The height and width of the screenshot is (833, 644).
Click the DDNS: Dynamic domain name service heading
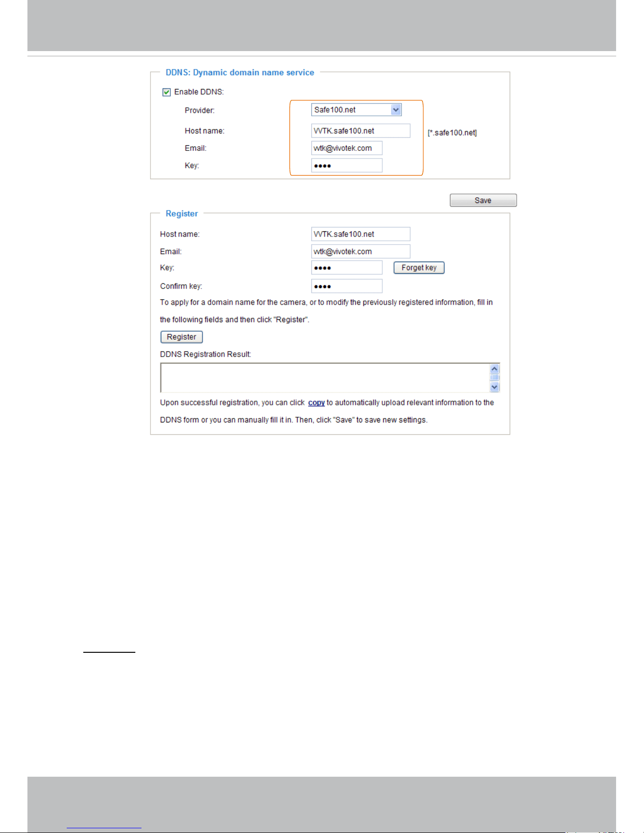click(x=240, y=72)
